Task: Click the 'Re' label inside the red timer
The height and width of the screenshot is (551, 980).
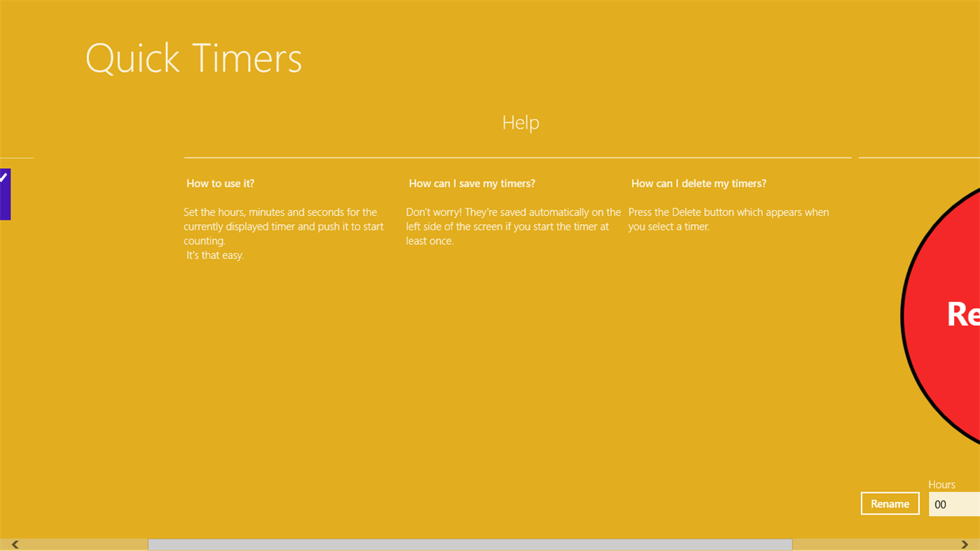Action: 964,315
